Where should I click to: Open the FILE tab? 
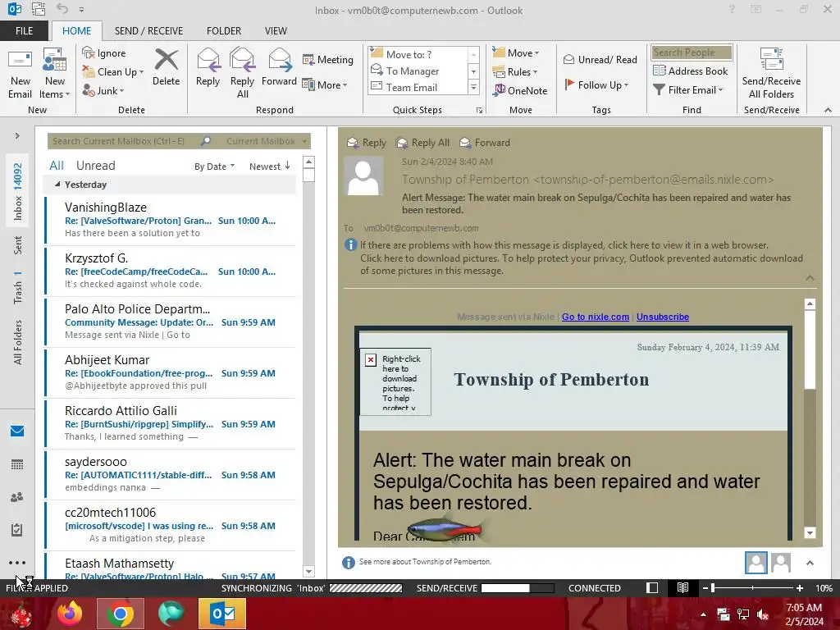pyautogui.click(x=24, y=31)
